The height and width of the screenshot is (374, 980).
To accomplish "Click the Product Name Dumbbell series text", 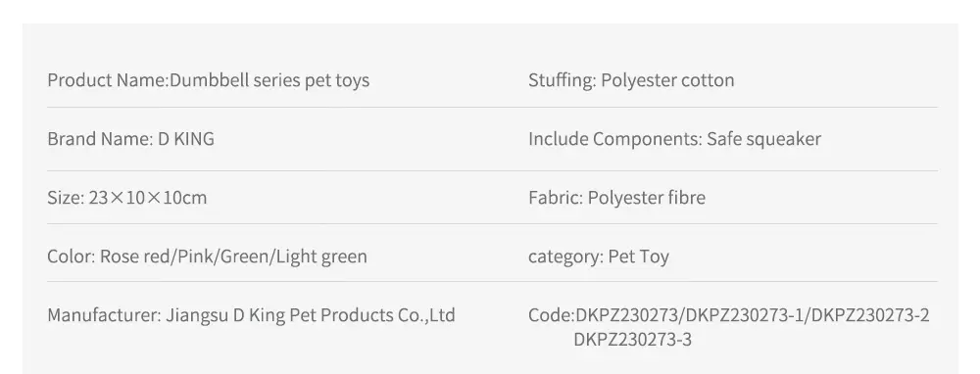I will (x=208, y=80).
